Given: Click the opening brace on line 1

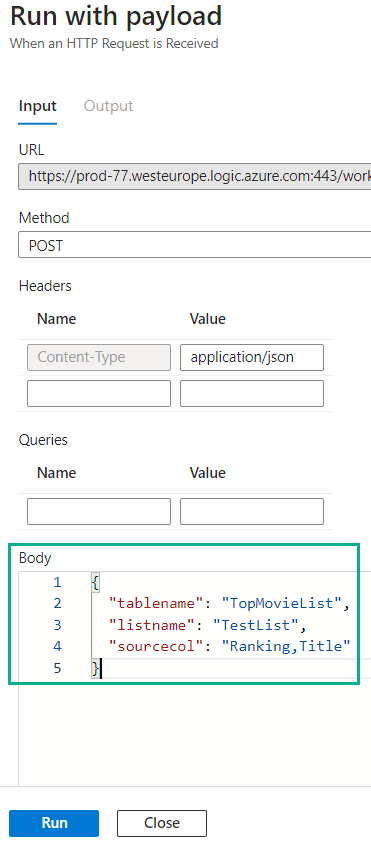Looking at the screenshot, I should [95, 583].
